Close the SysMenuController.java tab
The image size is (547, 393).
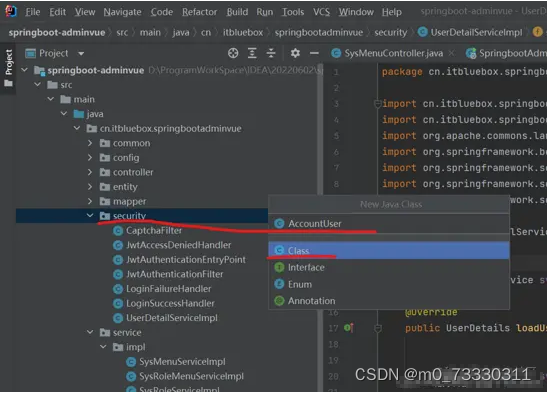coord(451,53)
